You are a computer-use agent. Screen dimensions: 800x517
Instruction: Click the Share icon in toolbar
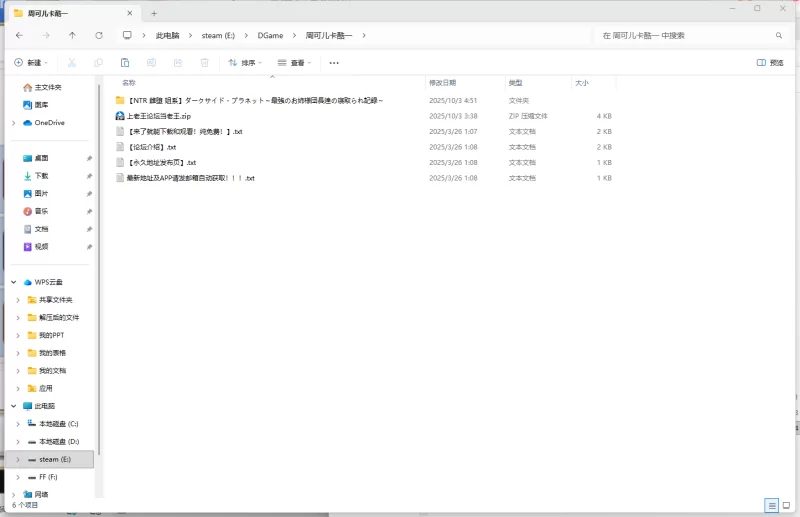pos(178,63)
